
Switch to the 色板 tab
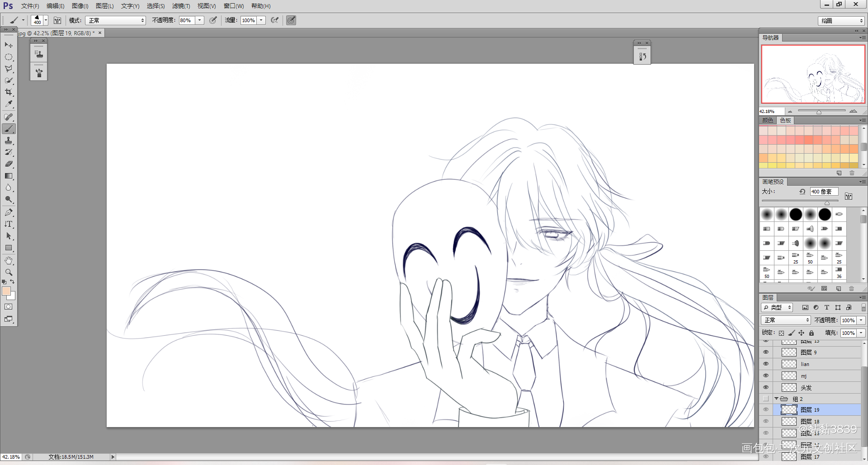(785, 120)
